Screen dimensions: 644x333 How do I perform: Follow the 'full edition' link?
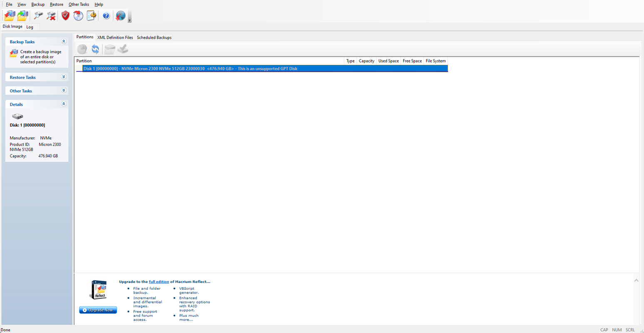click(159, 282)
